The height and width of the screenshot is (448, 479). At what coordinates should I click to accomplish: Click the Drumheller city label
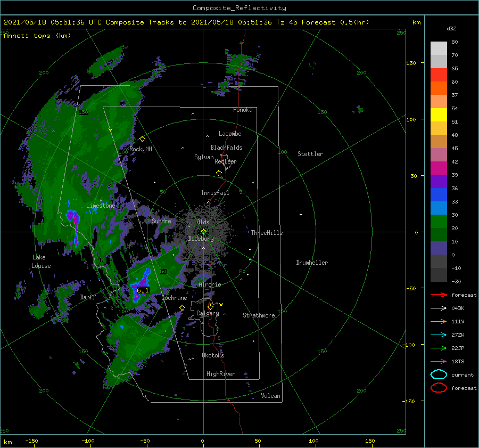tap(312, 263)
